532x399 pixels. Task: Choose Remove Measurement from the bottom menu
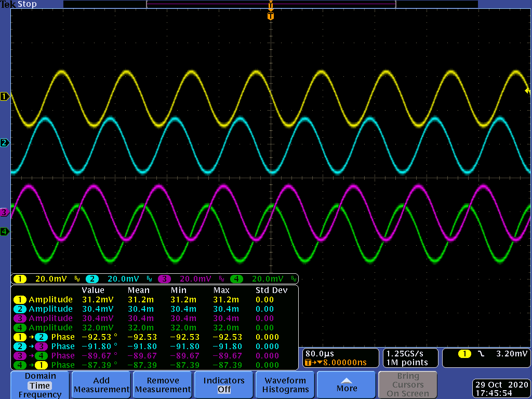coord(163,385)
